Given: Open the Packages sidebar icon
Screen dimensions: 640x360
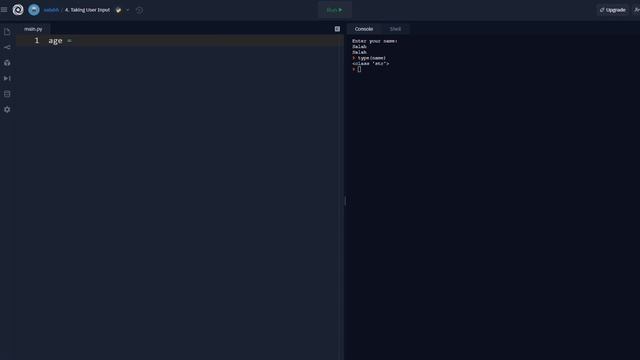Looking at the screenshot, I should coord(7,63).
